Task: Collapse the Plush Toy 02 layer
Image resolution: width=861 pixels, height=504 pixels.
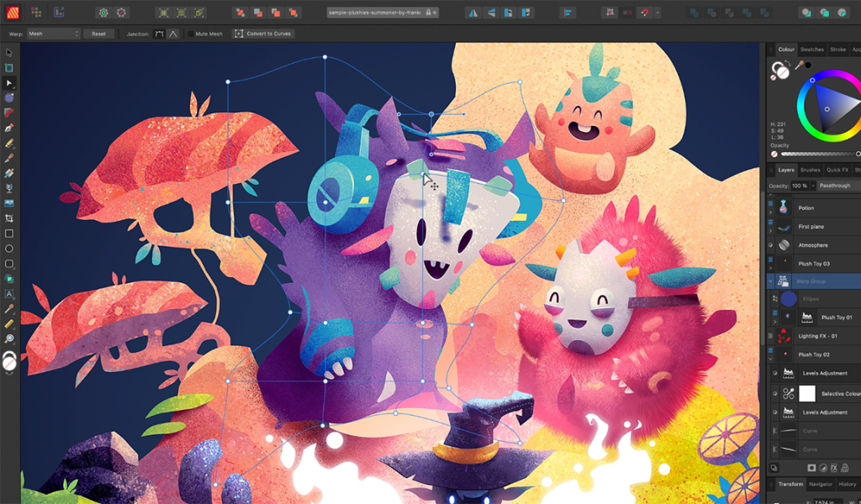Action: point(770,359)
